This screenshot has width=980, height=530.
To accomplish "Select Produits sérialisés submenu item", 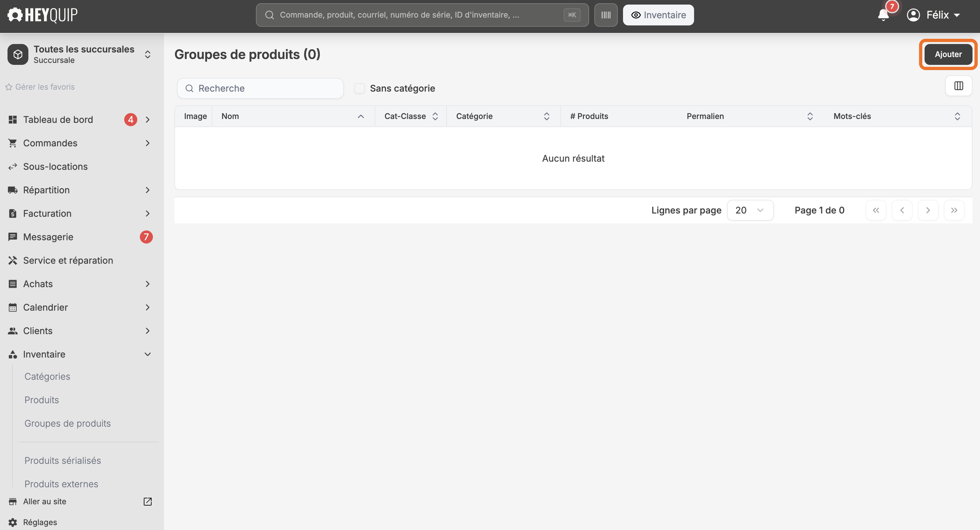I will [x=63, y=461].
